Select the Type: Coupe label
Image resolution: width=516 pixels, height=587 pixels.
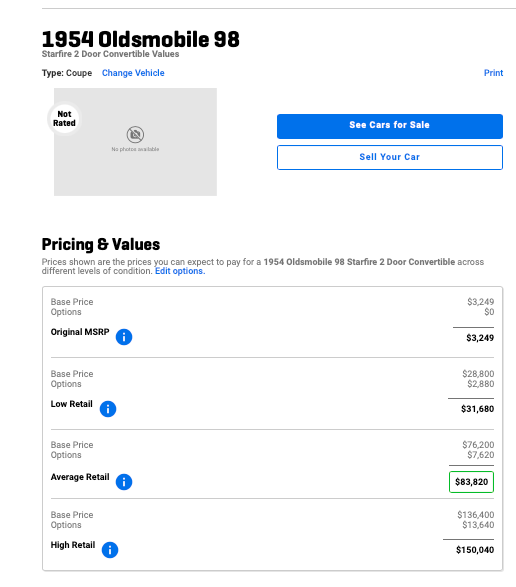pos(67,73)
